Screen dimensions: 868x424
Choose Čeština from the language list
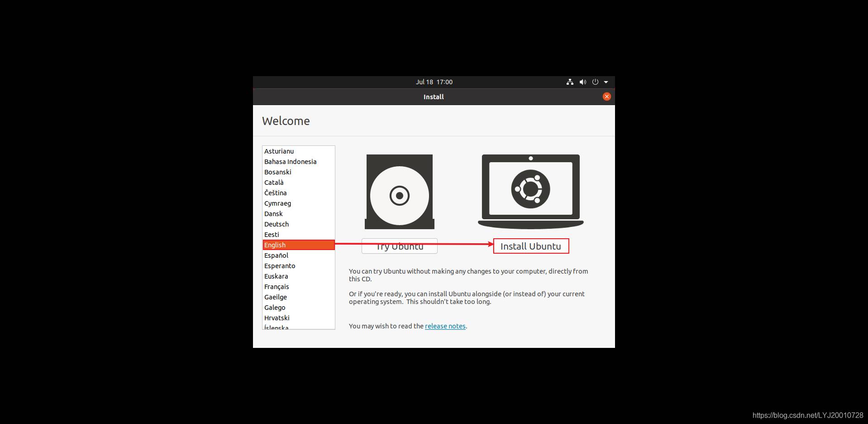(x=299, y=193)
